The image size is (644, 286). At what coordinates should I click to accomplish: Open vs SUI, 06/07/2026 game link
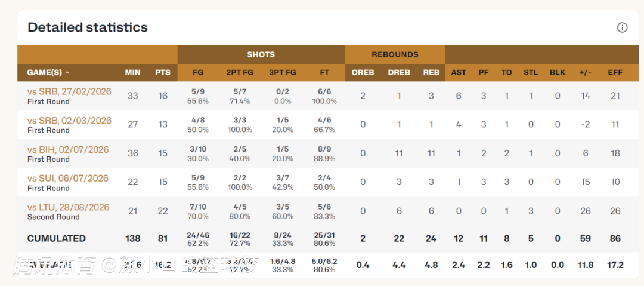pyautogui.click(x=68, y=178)
